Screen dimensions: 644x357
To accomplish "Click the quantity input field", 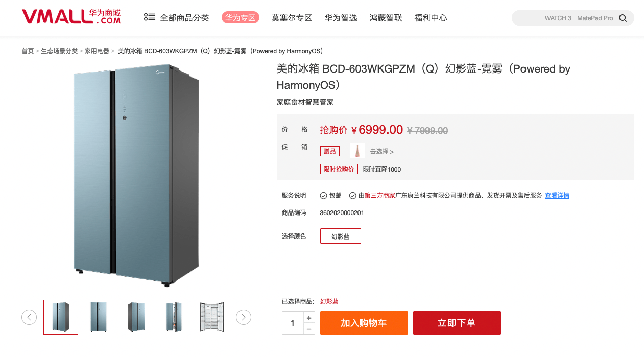I will [293, 323].
